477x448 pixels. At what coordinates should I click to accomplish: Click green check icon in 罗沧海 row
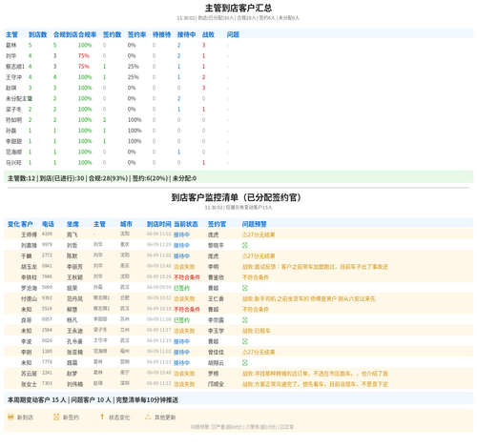pyautogui.click(x=245, y=288)
